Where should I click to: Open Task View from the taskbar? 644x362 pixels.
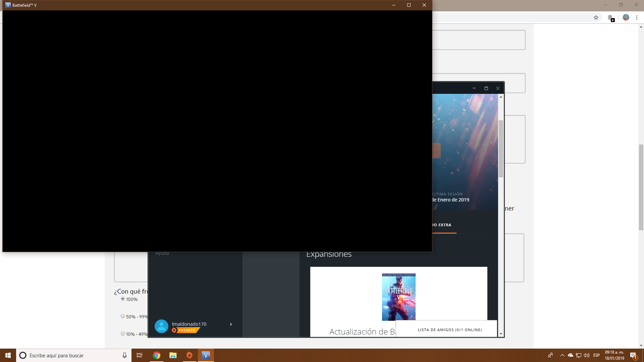point(140,355)
